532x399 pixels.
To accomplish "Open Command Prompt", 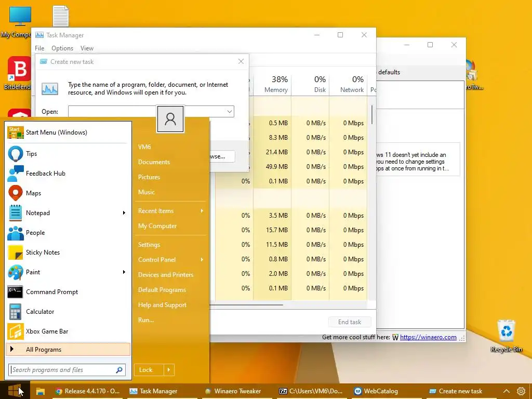I will pos(68,292).
